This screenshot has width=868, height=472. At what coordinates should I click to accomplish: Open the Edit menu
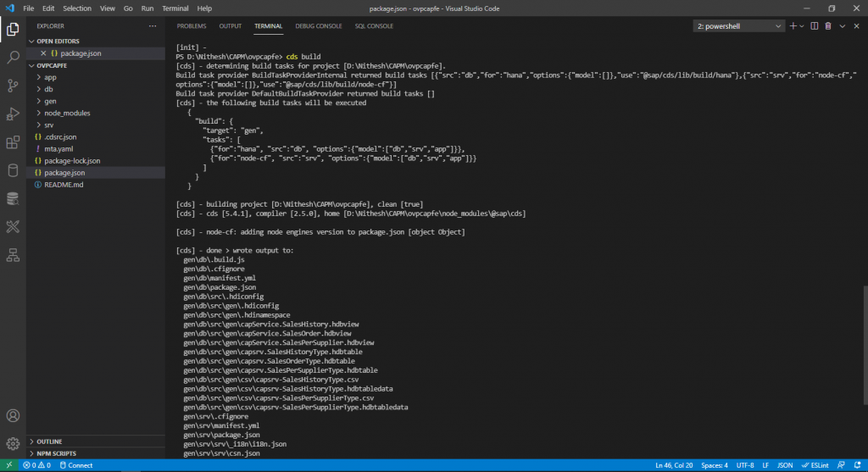[x=48, y=8]
